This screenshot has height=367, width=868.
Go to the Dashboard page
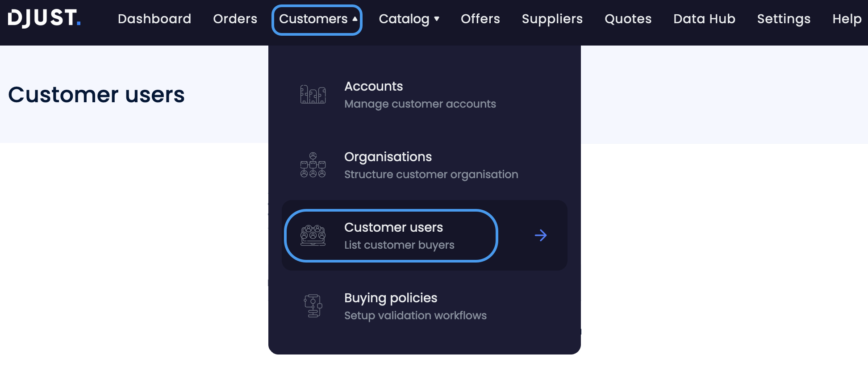tap(154, 19)
